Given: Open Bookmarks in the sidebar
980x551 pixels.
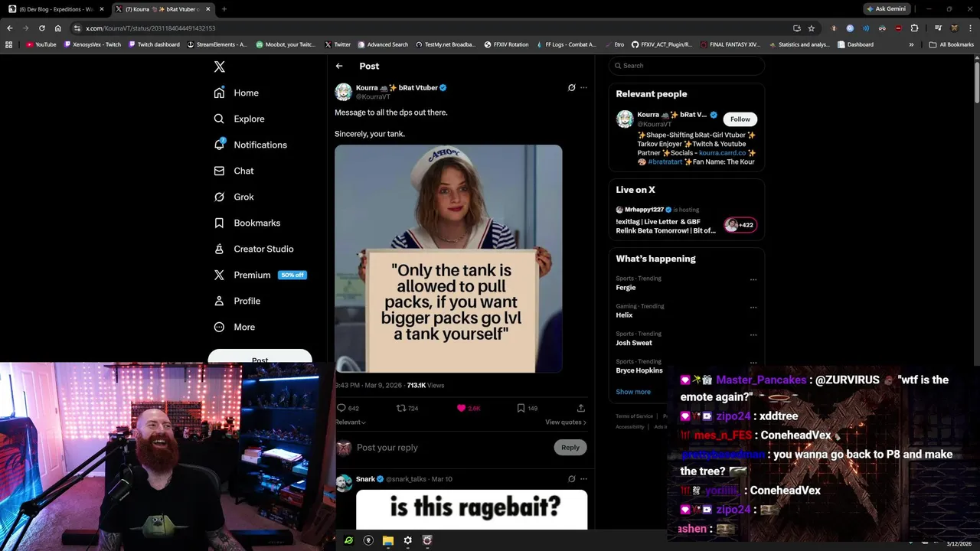Looking at the screenshot, I should tap(247, 223).
